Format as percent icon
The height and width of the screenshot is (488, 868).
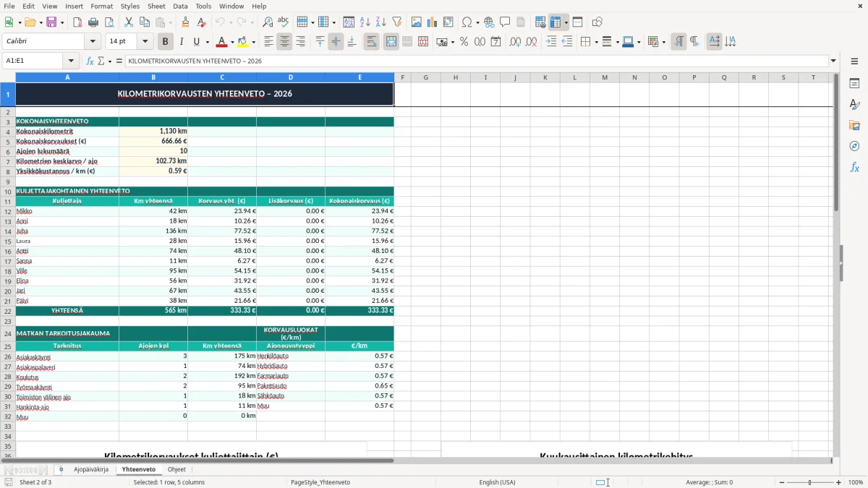464,42
